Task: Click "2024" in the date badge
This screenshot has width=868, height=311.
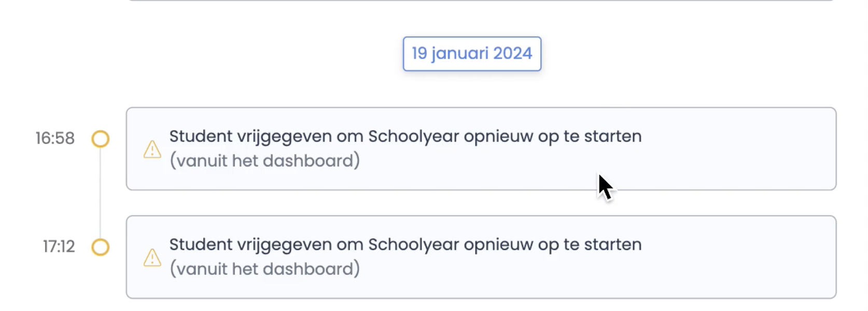Action: click(512, 53)
